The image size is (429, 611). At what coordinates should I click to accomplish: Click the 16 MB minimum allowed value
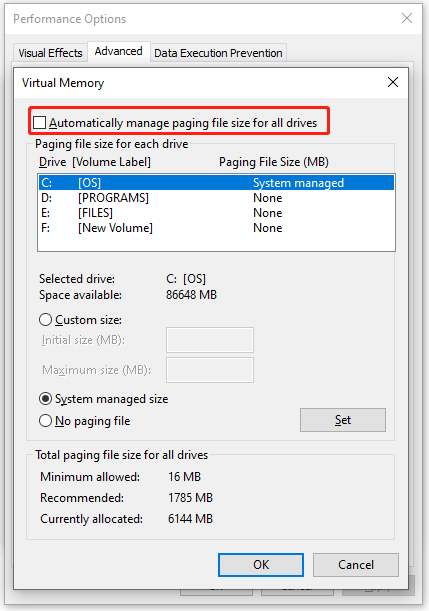tap(184, 477)
